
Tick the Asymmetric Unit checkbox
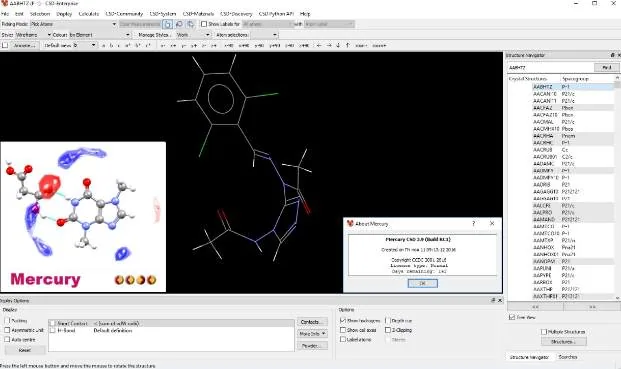tap(7, 330)
